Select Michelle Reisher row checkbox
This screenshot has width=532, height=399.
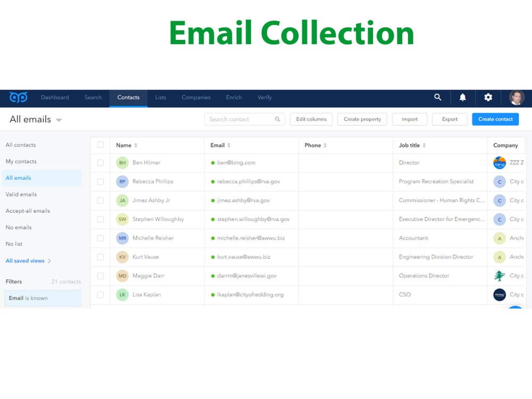click(101, 238)
